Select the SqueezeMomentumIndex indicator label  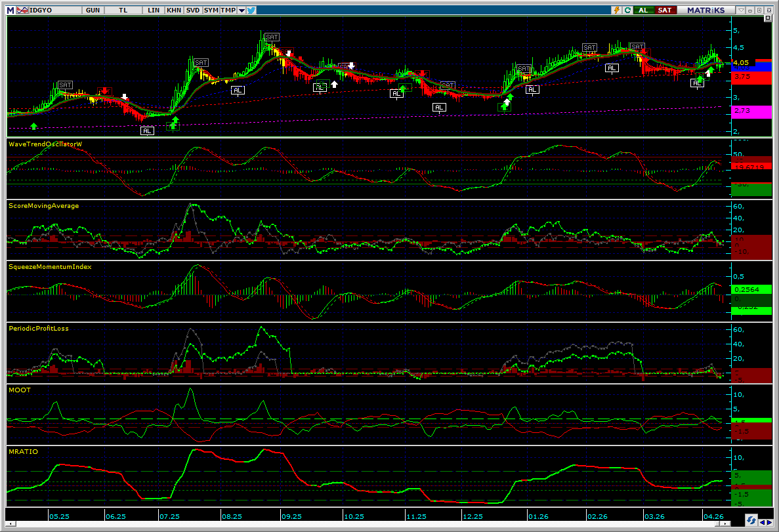(x=50, y=267)
